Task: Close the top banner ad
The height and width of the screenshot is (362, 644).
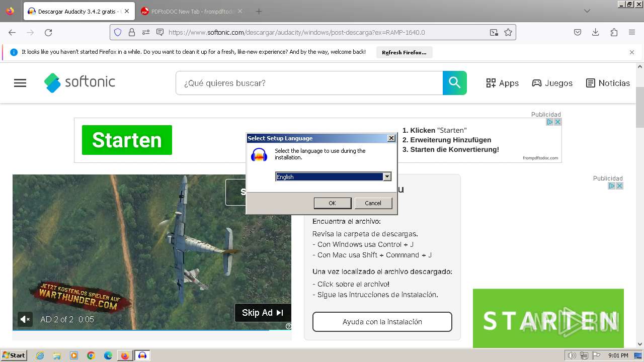Action: 557,122
